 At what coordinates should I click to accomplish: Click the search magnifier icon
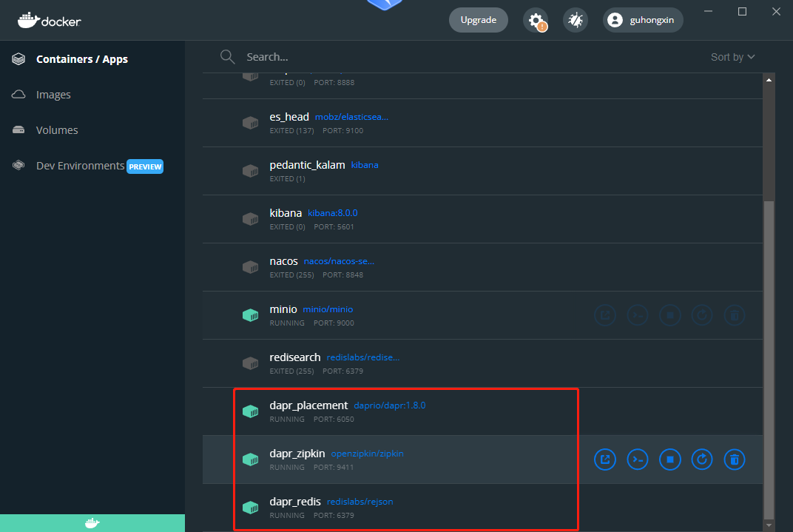(x=228, y=57)
